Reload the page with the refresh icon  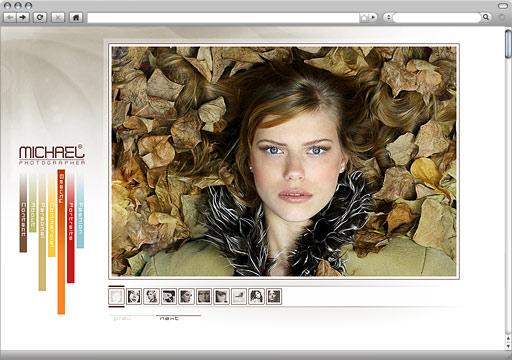(x=40, y=17)
